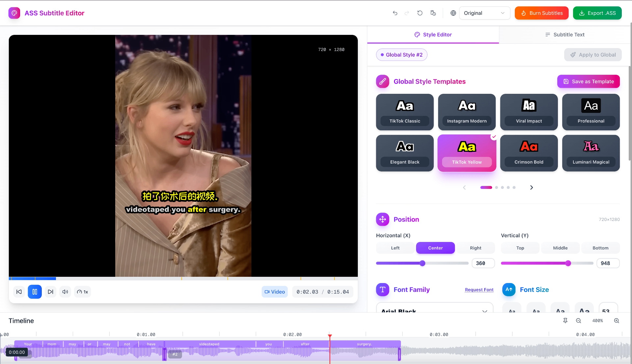The image size is (632, 364).
Task: Open the Original language dropdown
Action: pos(484,13)
